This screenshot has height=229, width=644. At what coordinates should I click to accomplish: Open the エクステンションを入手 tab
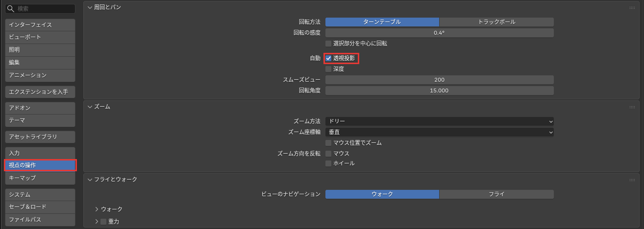(x=40, y=92)
